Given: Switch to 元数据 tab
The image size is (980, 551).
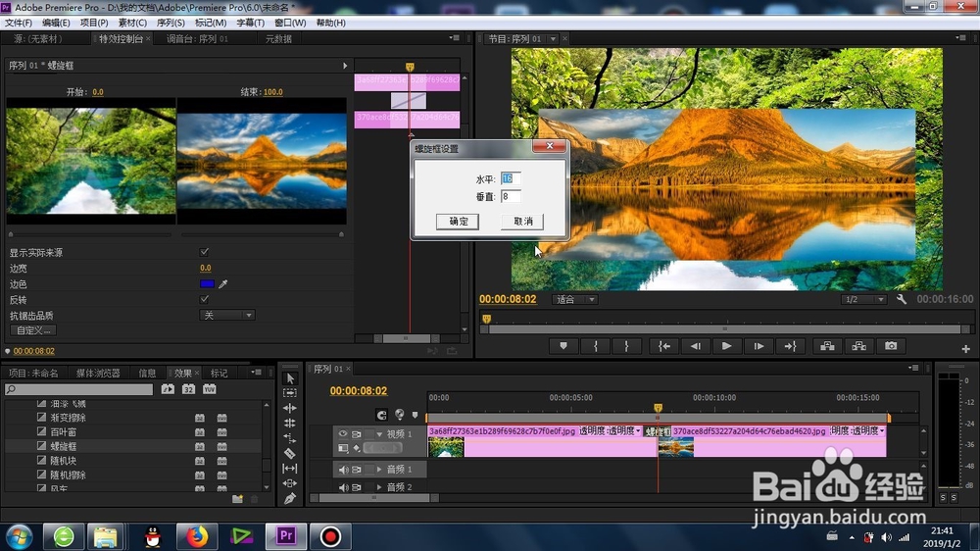Looking at the screenshot, I should pyautogui.click(x=278, y=39).
